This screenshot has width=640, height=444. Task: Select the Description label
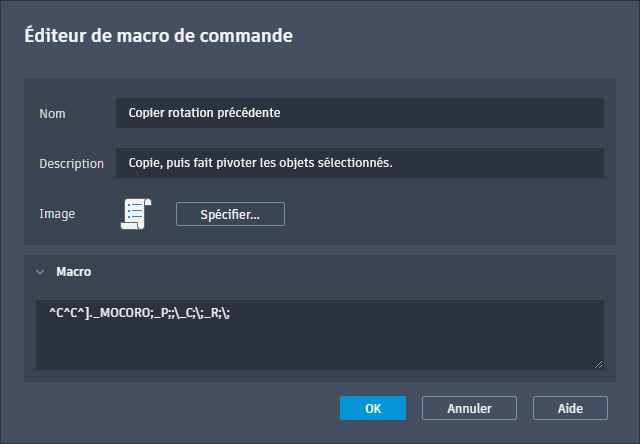(71, 164)
